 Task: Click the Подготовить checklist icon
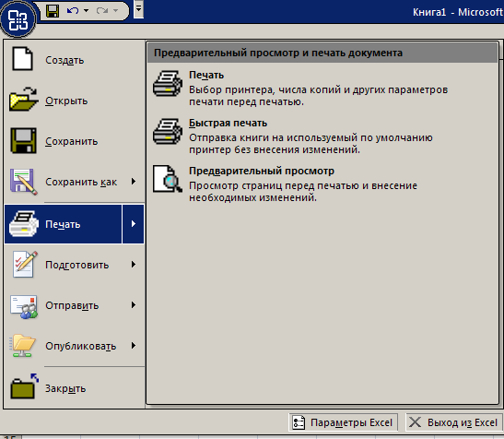25,265
